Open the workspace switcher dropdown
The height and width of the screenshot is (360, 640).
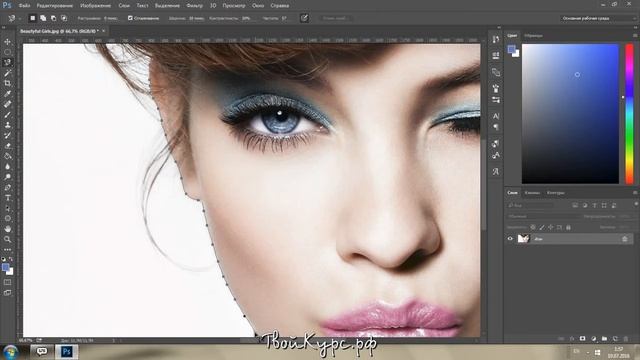pyautogui.click(x=597, y=18)
